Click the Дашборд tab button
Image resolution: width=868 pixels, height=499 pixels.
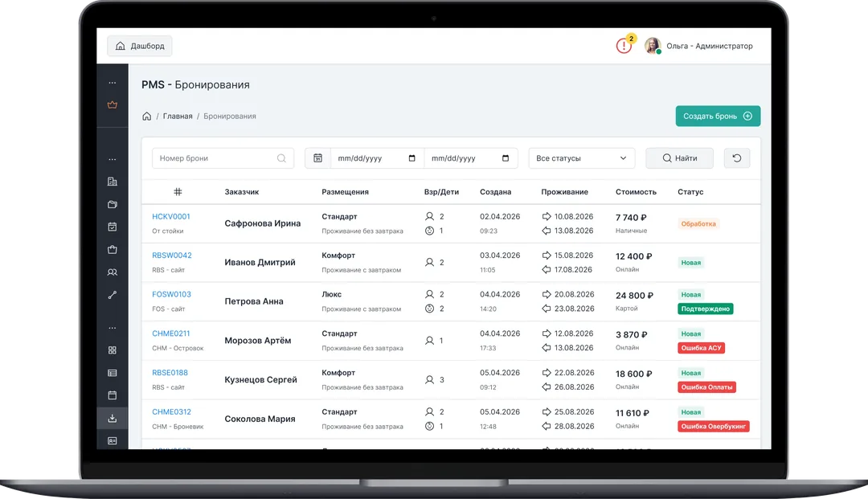click(140, 46)
